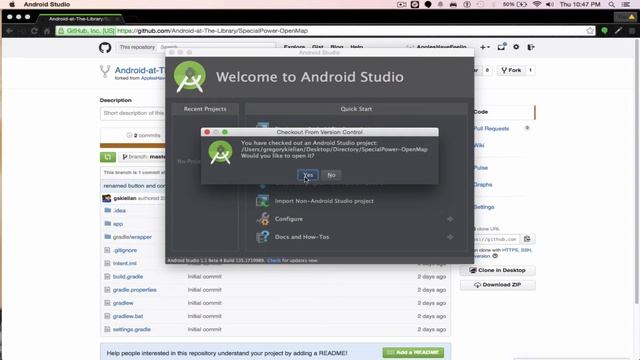640x360 pixels.
Task: Copy clone URL with the clipboard icon
Action: [x=527, y=239]
